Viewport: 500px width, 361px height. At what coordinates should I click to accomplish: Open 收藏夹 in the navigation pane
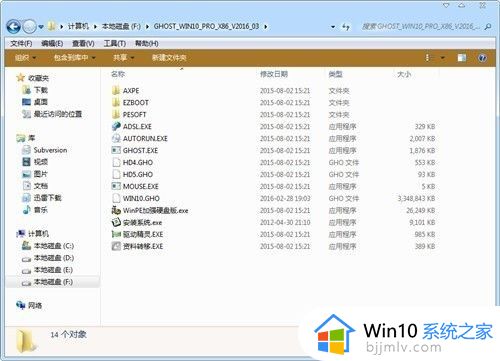tap(39, 78)
